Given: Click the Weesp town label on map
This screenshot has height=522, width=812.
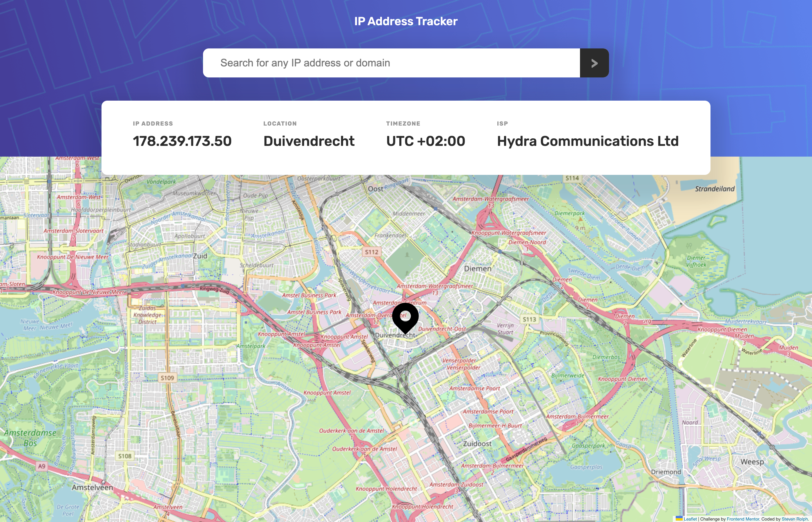Looking at the screenshot, I should click(x=752, y=462).
